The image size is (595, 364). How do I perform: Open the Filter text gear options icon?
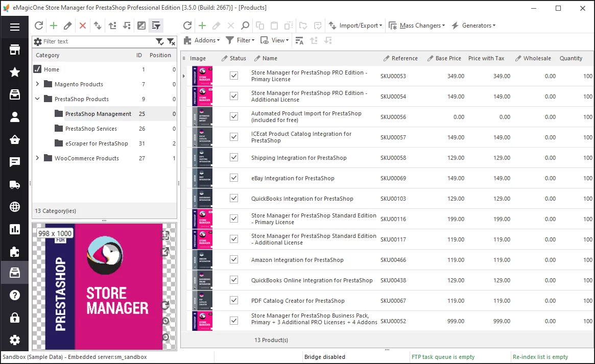pyautogui.click(x=38, y=41)
